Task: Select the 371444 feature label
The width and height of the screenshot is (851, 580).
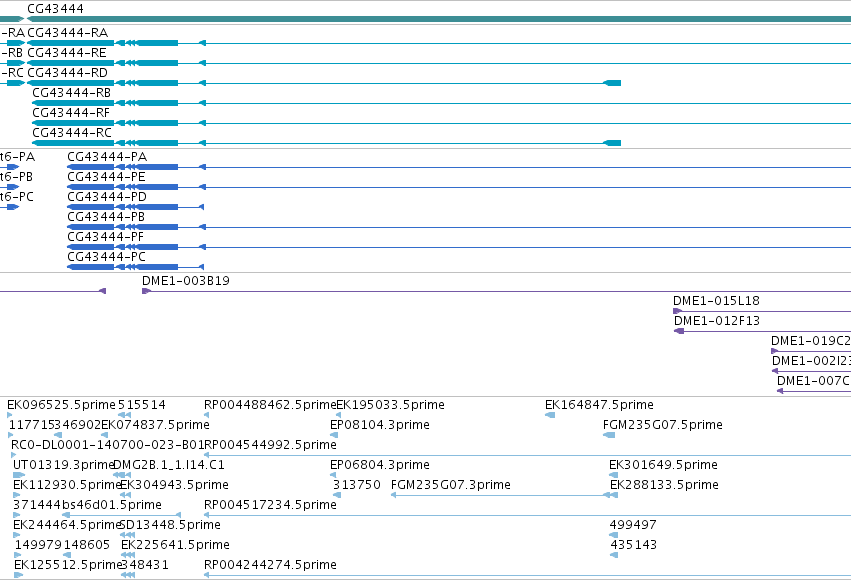Action: click(36, 505)
